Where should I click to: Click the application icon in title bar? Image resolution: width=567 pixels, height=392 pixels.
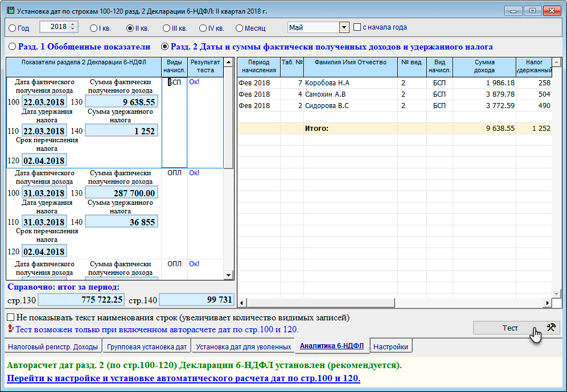click(11, 10)
